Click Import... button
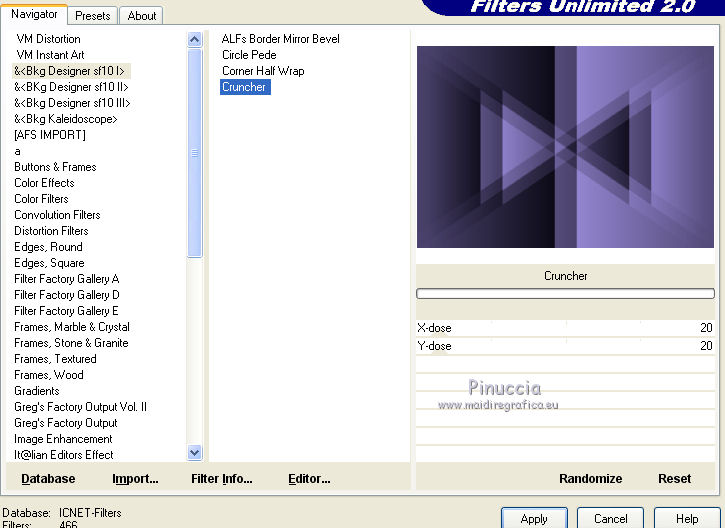 [135, 479]
